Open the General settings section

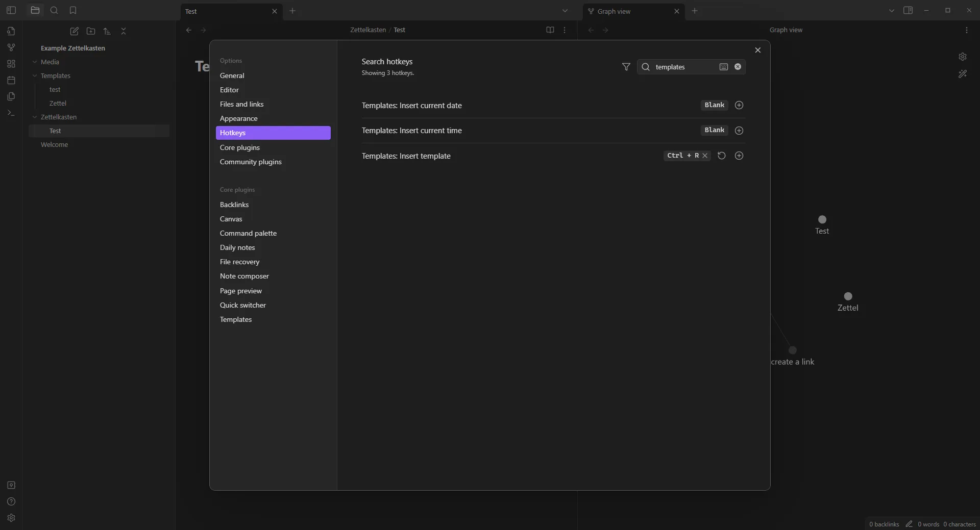pyautogui.click(x=273, y=75)
